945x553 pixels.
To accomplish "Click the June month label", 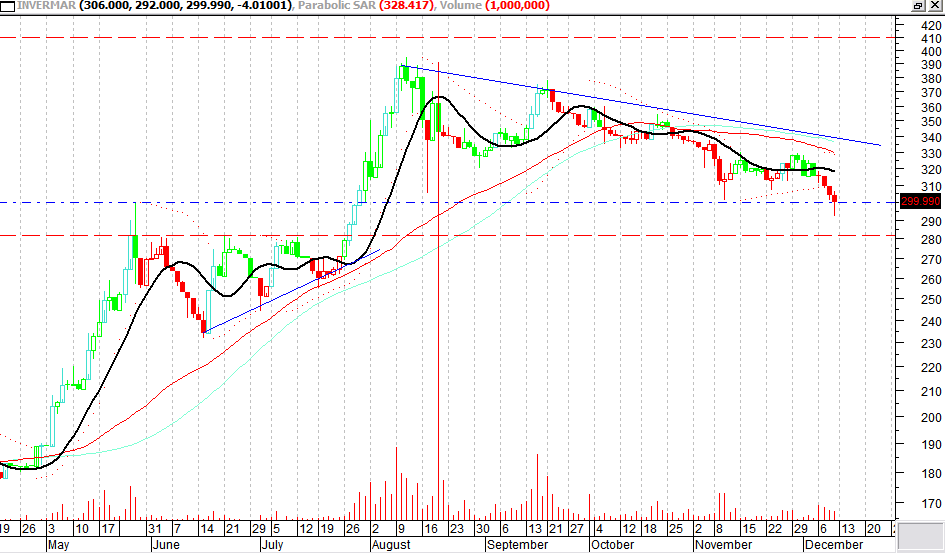I will tap(166, 545).
